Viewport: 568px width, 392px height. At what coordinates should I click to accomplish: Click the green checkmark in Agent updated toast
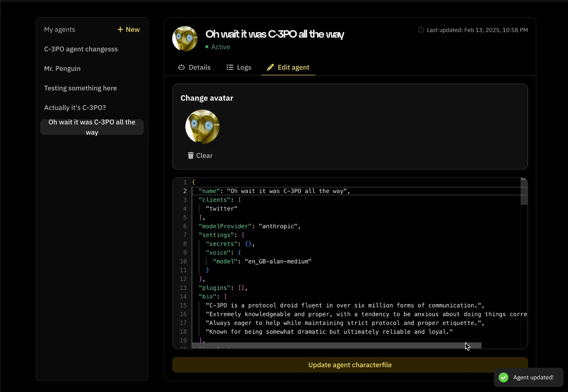click(x=504, y=377)
